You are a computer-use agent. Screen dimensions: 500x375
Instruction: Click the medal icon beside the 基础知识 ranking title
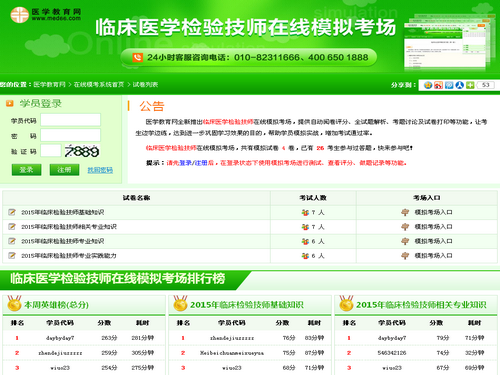point(180,303)
